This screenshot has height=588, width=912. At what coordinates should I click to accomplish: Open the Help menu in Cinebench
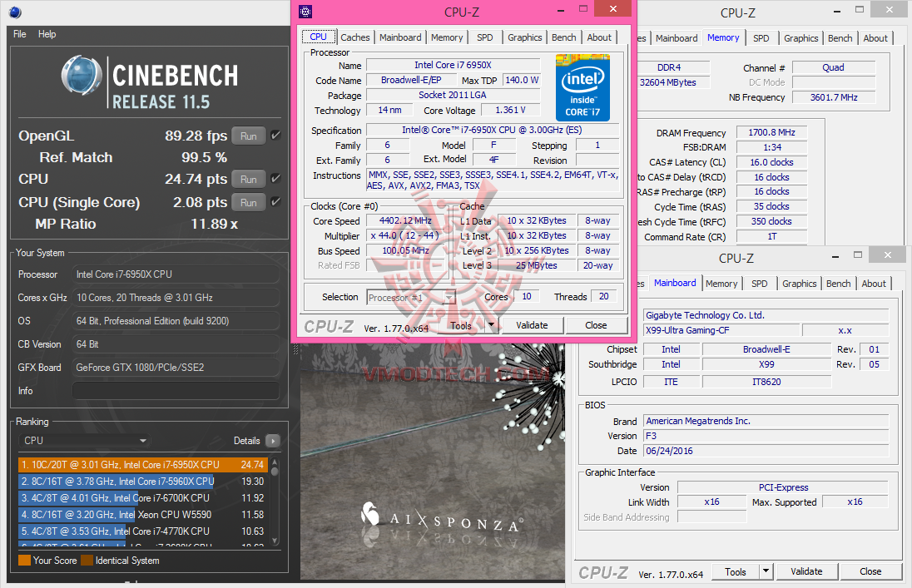pyautogui.click(x=47, y=34)
